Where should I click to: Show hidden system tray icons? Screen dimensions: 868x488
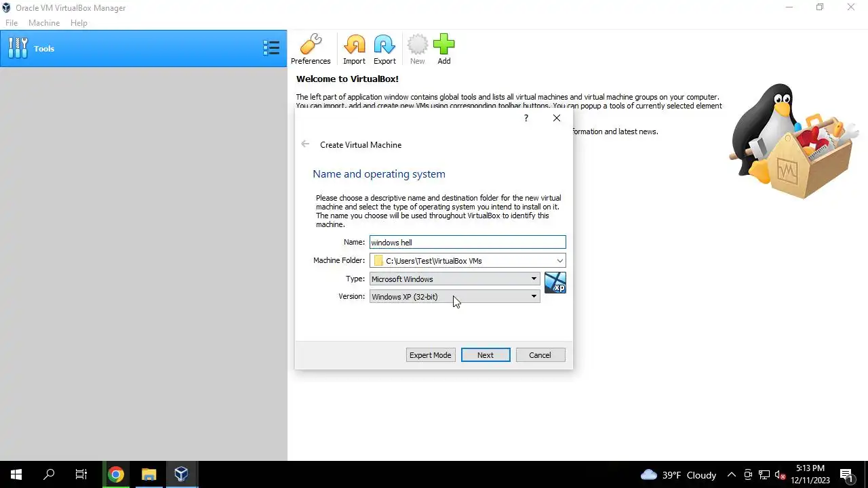732,474
